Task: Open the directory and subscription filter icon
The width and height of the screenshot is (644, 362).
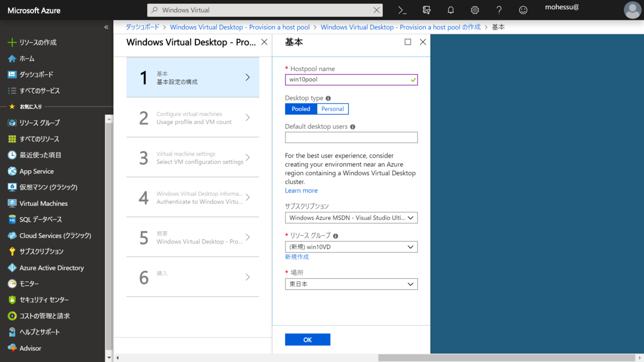Action: point(427,10)
